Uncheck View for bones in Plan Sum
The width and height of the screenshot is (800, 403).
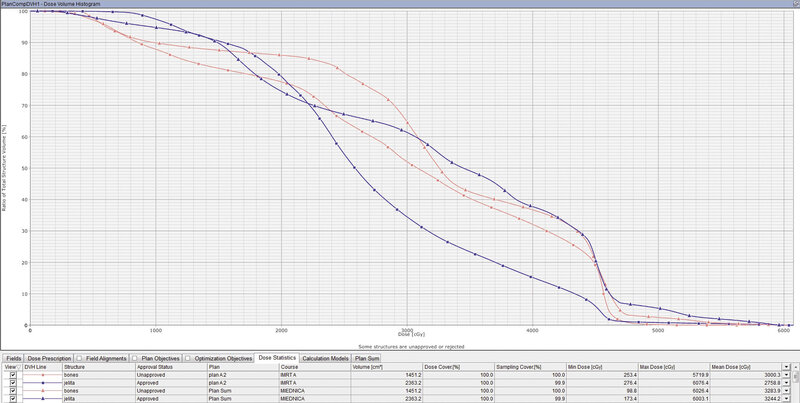13,391
